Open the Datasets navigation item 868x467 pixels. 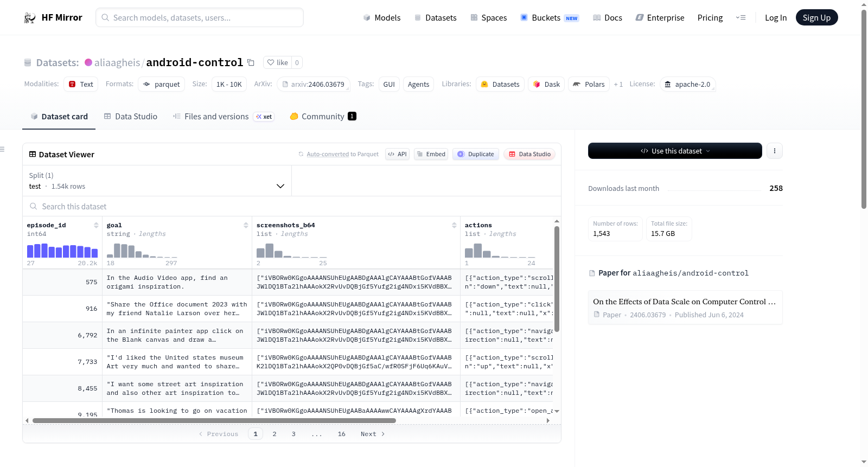click(435, 17)
